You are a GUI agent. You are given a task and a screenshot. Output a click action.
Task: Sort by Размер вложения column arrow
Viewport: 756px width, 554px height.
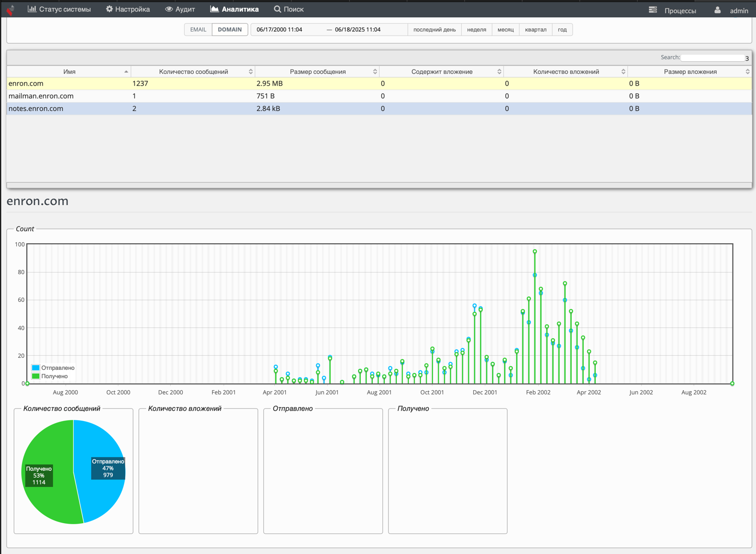(747, 72)
